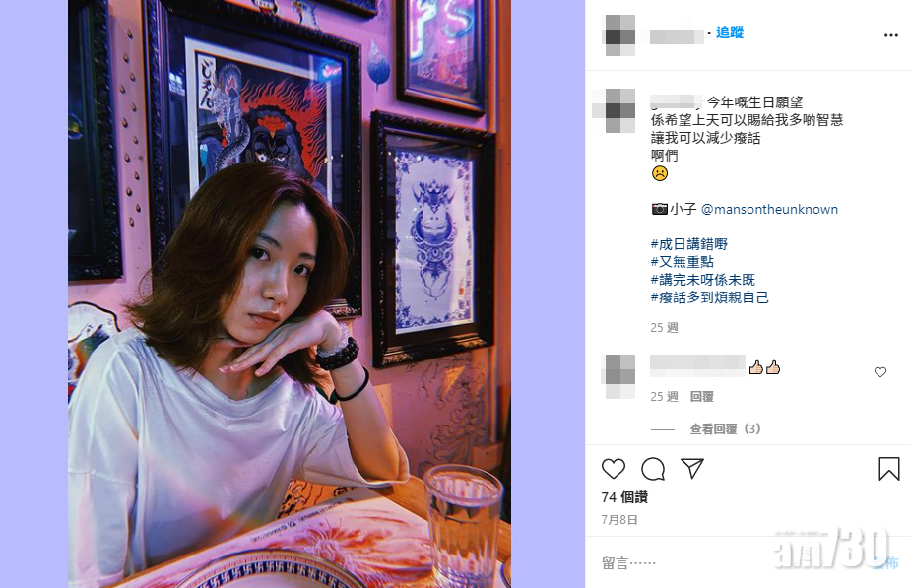The width and height of the screenshot is (911, 588).
Task: Like the thumbs-up comment with small heart
Action: pos(880,372)
